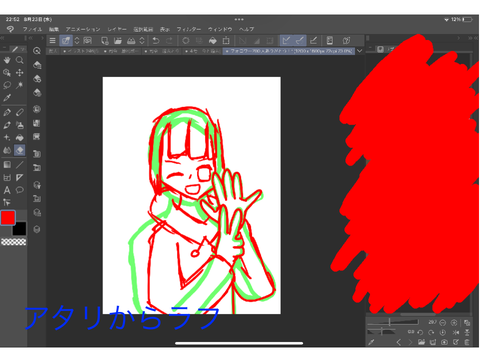Toggle the snap to special ruler button

coord(300,41)
